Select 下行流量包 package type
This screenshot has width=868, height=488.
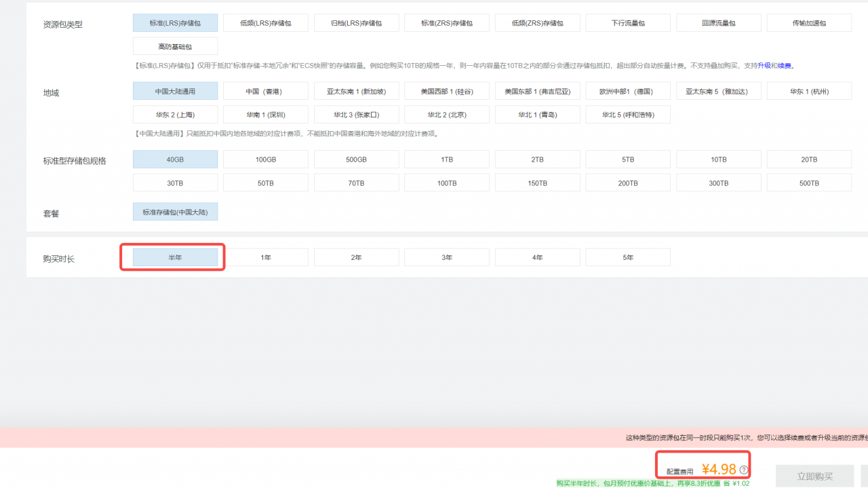[628, 23]
